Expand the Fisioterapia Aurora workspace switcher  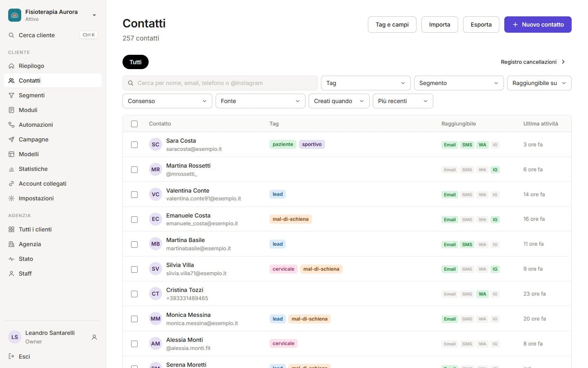point(53,15)
